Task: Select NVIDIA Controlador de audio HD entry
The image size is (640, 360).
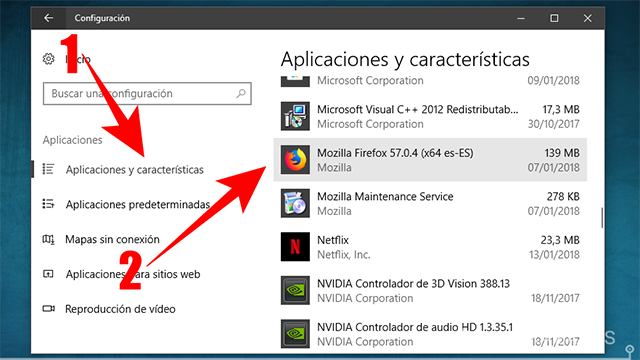Action: pyautogui.click(x=430, y=334)
